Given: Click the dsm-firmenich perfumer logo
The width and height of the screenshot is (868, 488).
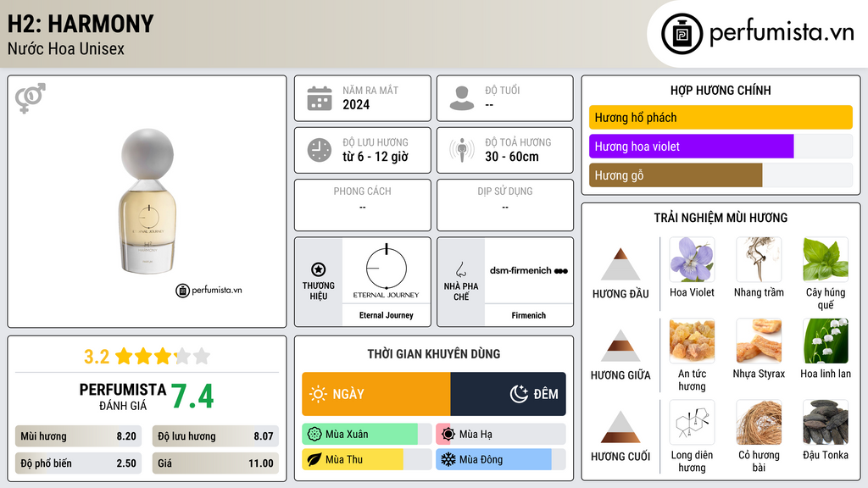Looking at the screenshot, I should [x=529, y=270].
